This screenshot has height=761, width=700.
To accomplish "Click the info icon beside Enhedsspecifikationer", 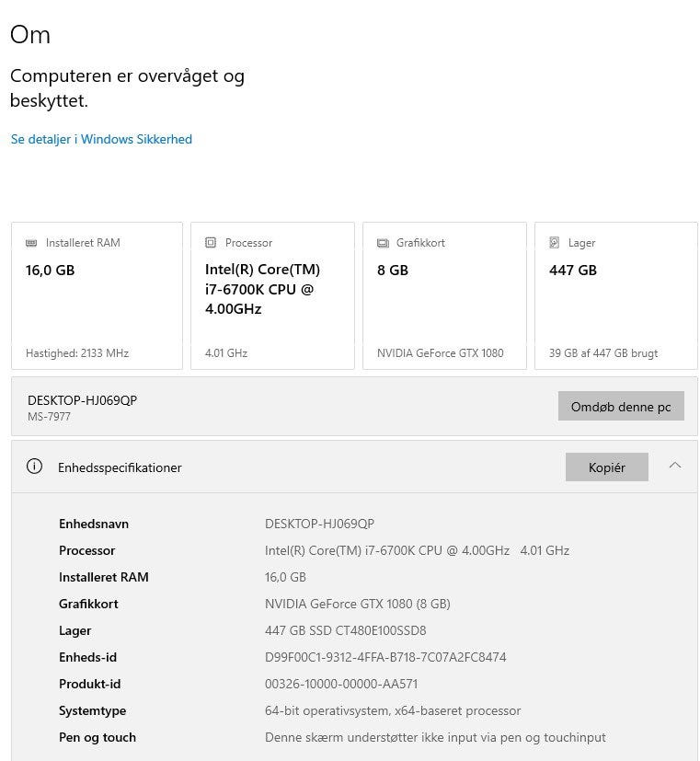I will coord(35,467).
